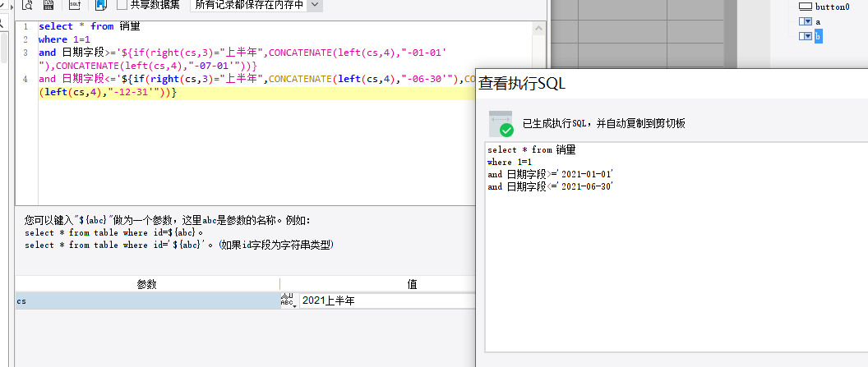Toggle the 共享数据集 checkbox
Viewport: 868px width, 367px height.
click(122, 5)
